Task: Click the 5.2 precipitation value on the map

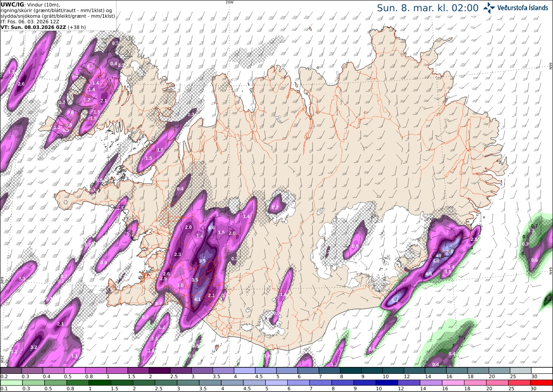Action: point(395,301)
